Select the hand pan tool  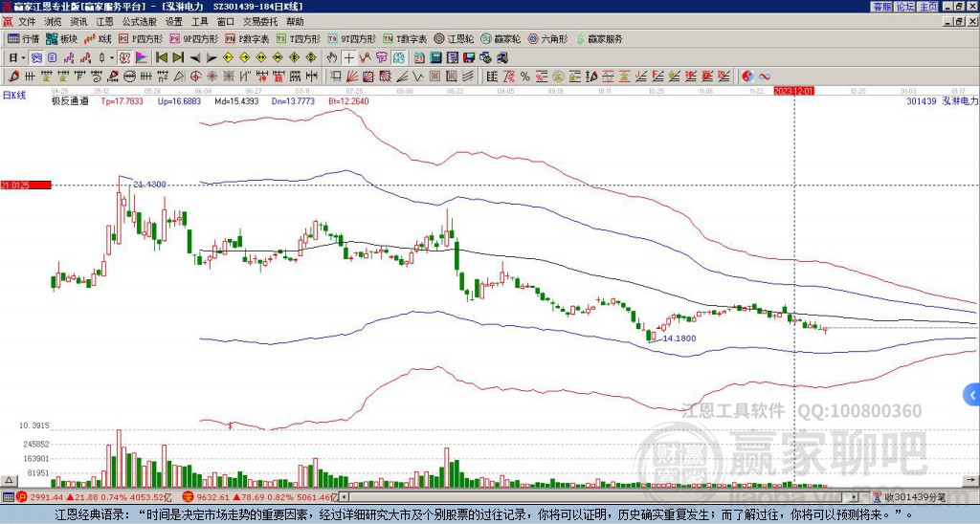[332, 58]
